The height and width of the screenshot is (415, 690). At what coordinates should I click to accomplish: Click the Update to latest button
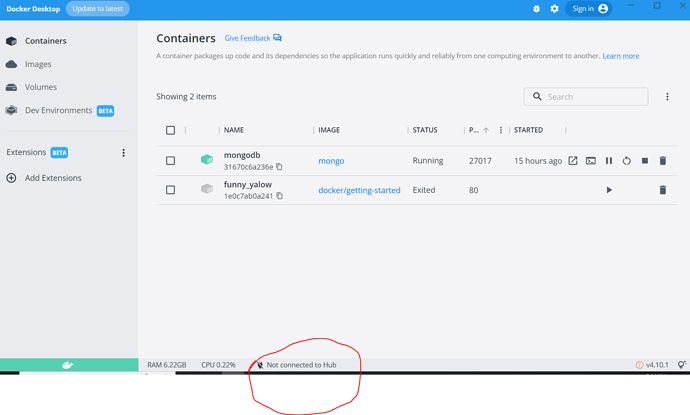(x=98, y=9)
